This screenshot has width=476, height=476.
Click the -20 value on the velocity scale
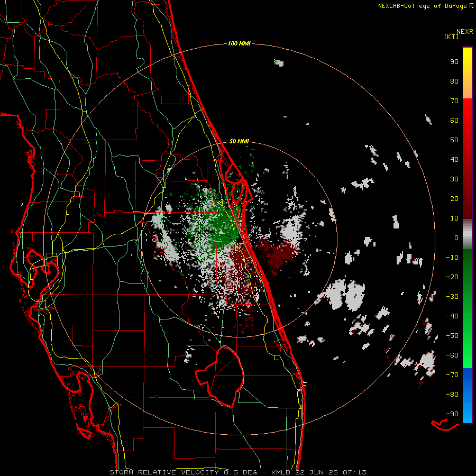click(x=452, y=277)
